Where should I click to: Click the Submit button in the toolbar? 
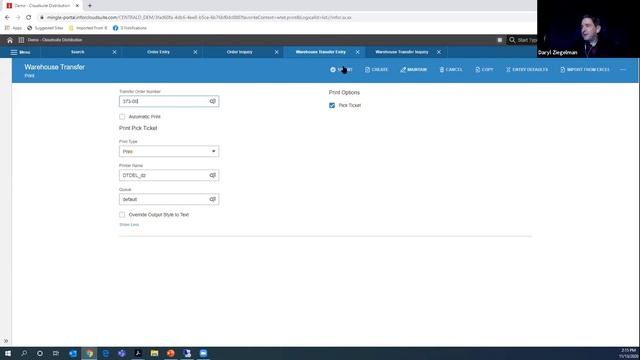click(x=341, y=70)
